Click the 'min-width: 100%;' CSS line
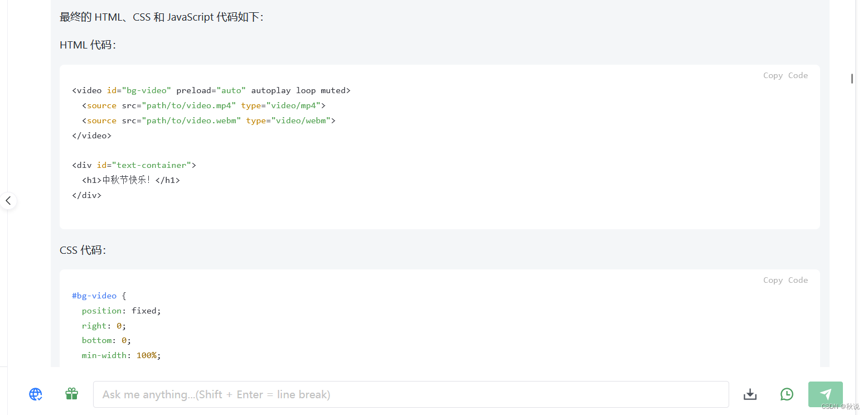 pyautogui.click(x=121, y=355)
